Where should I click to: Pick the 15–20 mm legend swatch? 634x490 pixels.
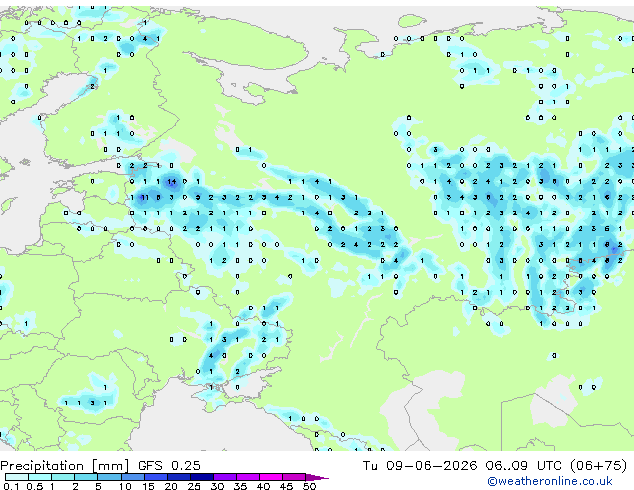coord(156,477)
